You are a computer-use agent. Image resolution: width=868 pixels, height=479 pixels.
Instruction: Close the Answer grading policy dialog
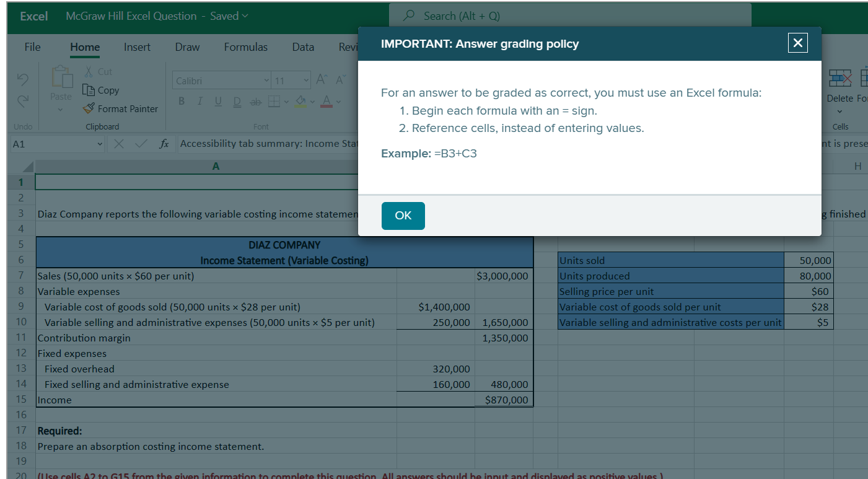[x=797, y=43]
